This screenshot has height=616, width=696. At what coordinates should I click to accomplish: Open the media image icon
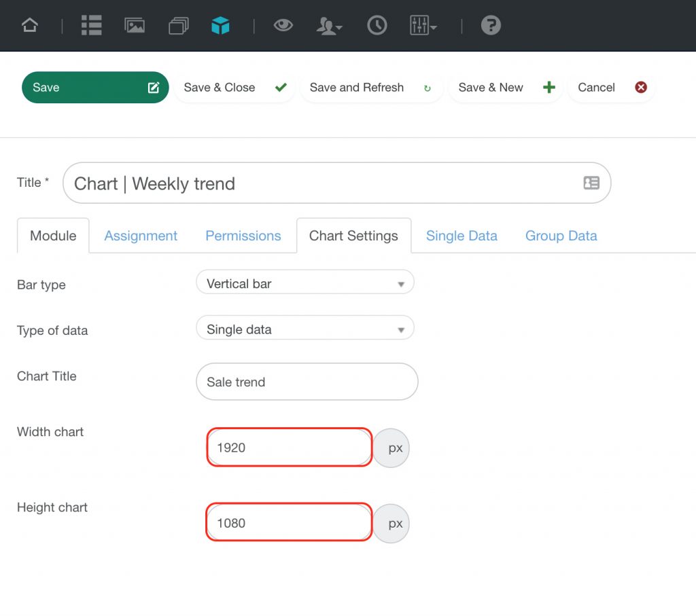[135, 25]
